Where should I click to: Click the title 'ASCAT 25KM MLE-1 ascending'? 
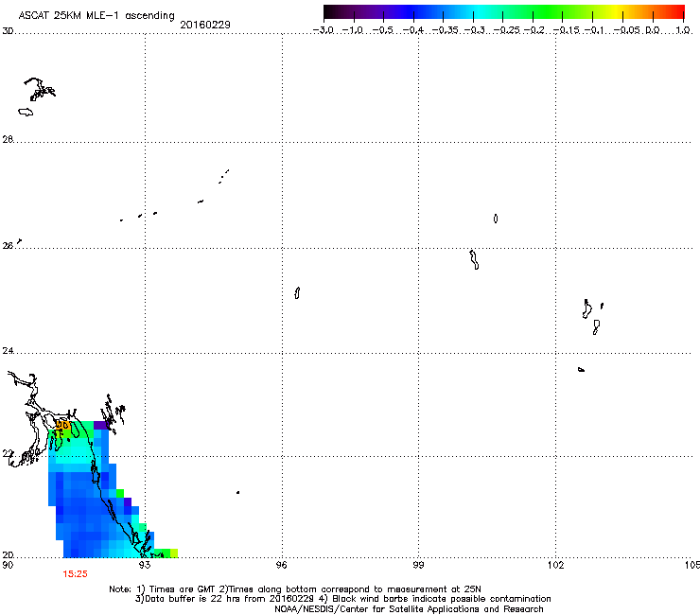pos(96,16)
